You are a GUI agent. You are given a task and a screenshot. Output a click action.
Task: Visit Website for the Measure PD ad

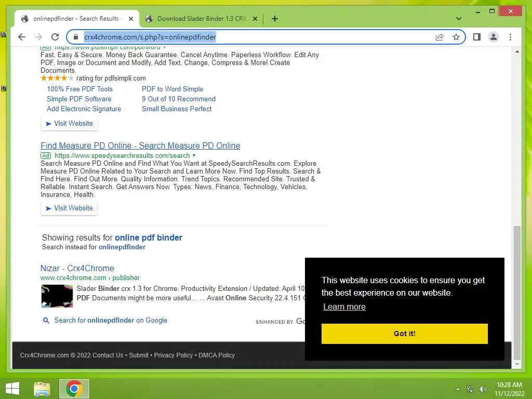(x=69, y=208)
